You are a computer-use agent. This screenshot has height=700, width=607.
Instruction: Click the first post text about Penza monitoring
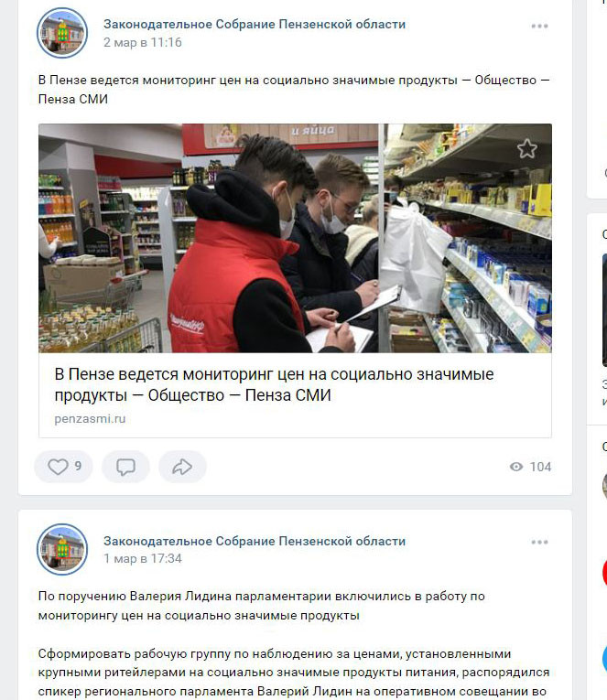294,90
